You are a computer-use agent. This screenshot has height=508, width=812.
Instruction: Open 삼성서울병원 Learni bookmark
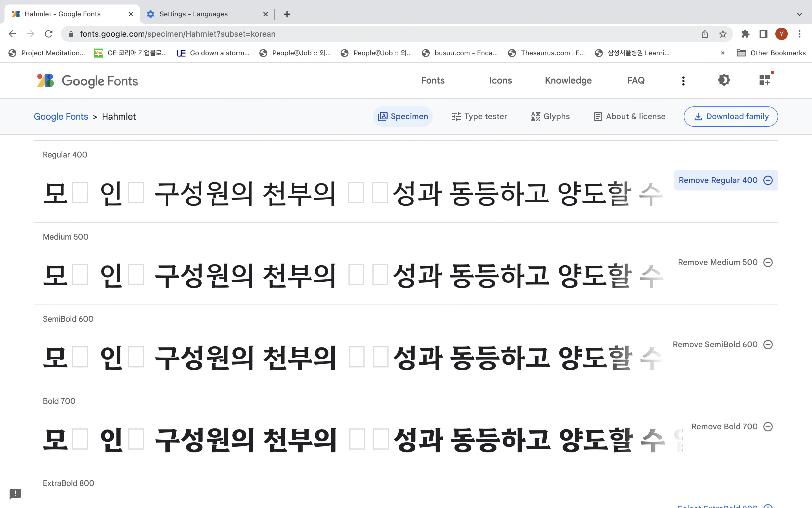click(632, 53)
